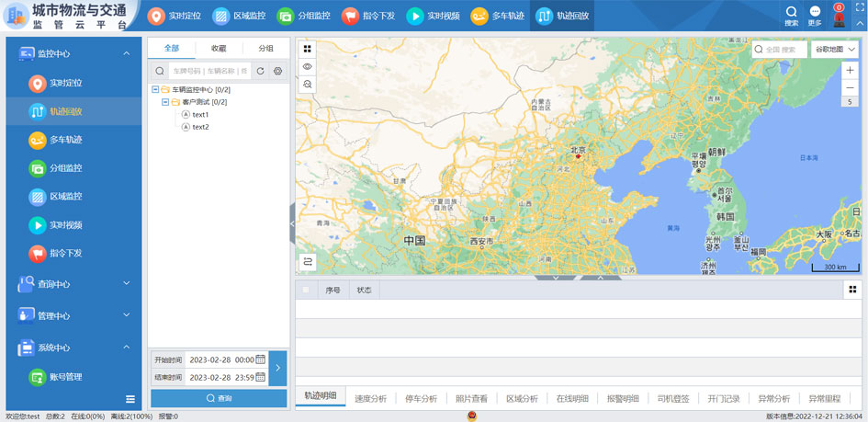Open vehicle tree settings gear

[x=278, y=71]
